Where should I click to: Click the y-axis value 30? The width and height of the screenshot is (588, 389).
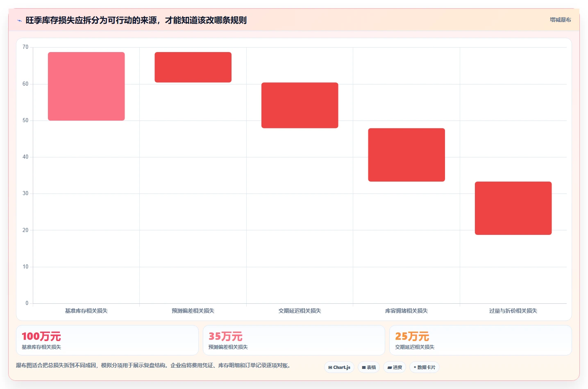point(25,193)
